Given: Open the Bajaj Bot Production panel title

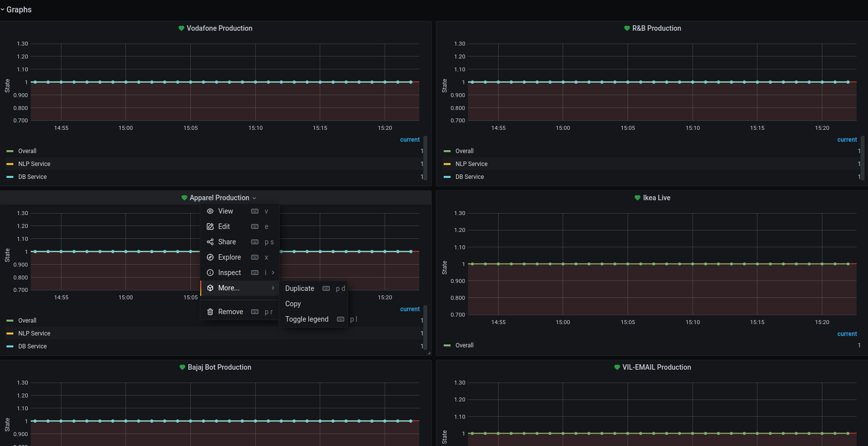Looking at the screenshot, I should [219, 367].
